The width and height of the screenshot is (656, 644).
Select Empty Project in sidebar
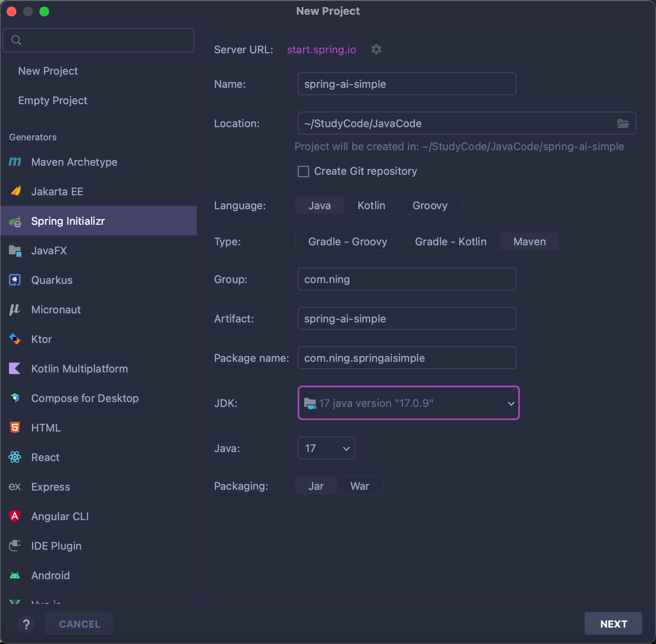(x=52, y=100)
